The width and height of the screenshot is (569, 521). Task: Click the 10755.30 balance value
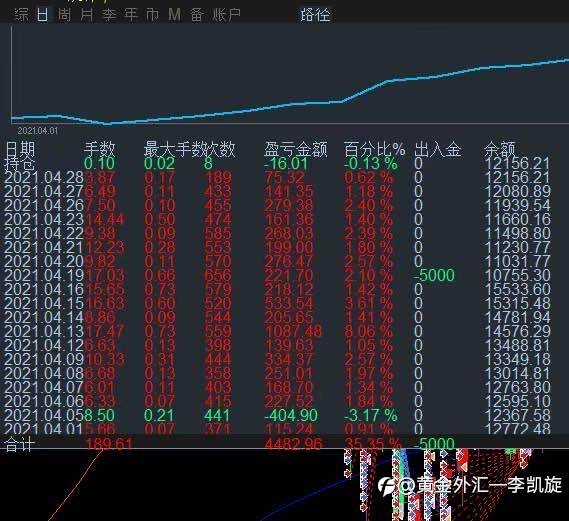coord(518,275)
